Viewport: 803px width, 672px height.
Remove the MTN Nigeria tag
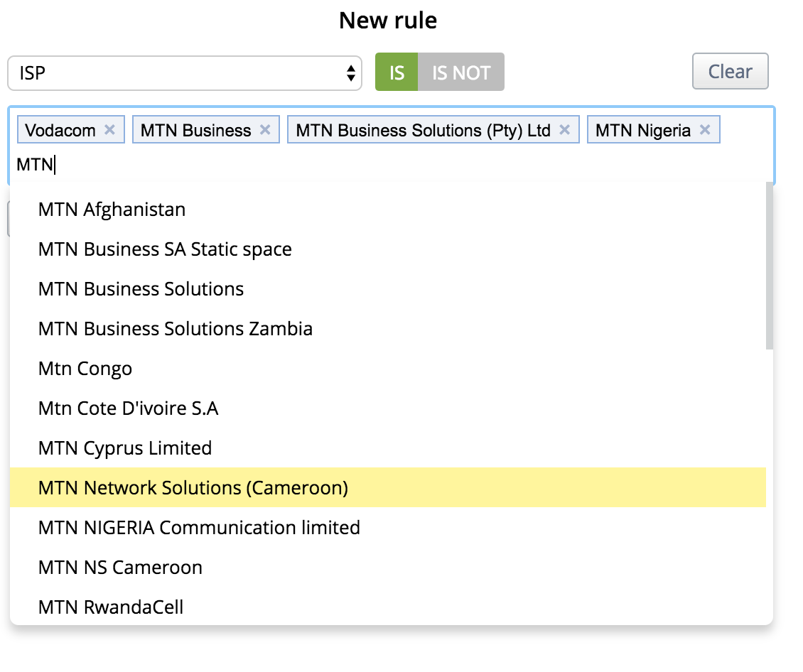click(705, 129)
